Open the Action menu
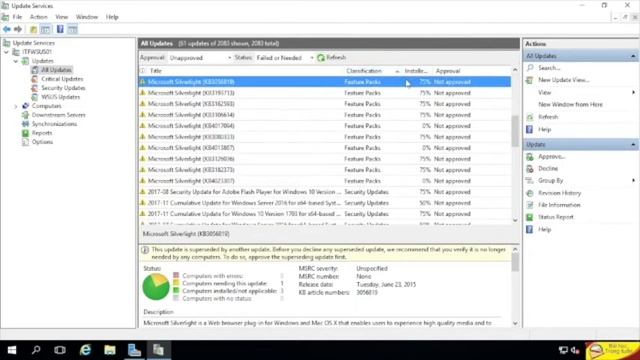This screenshot has height=360, width=640. [38, 17]
